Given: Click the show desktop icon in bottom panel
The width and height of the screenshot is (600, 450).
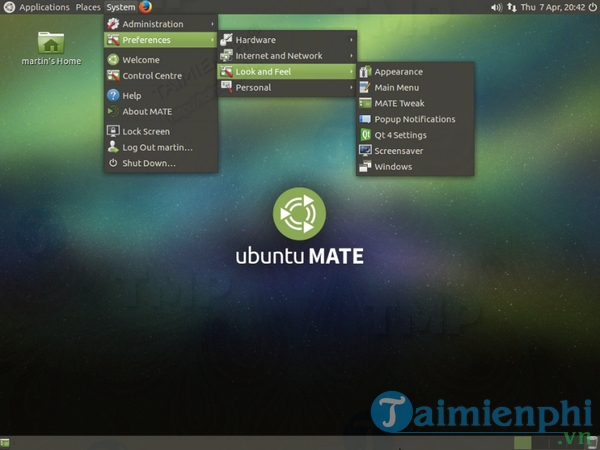Looking at the screenshot, I should pyautogui.click(x=5, y=443).
